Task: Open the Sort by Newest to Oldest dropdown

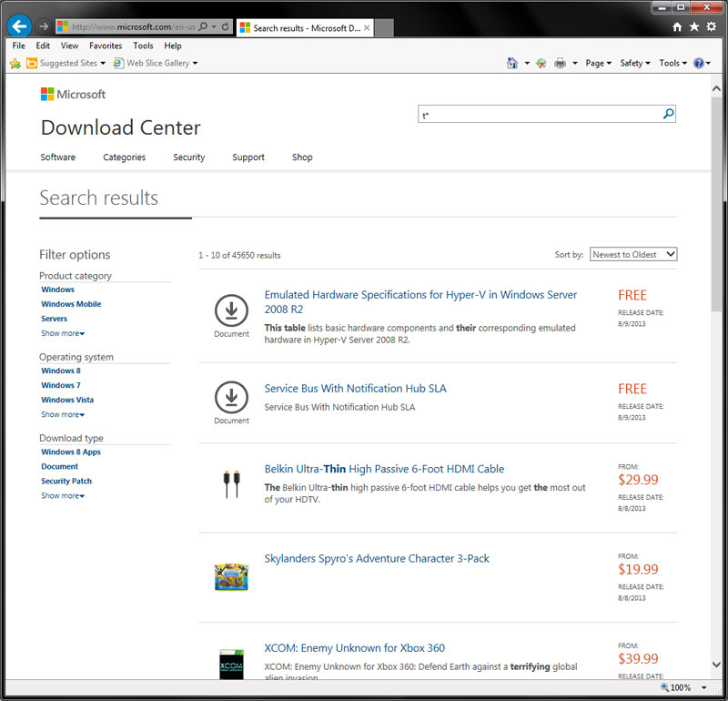Action: click(x=633, y=254)
